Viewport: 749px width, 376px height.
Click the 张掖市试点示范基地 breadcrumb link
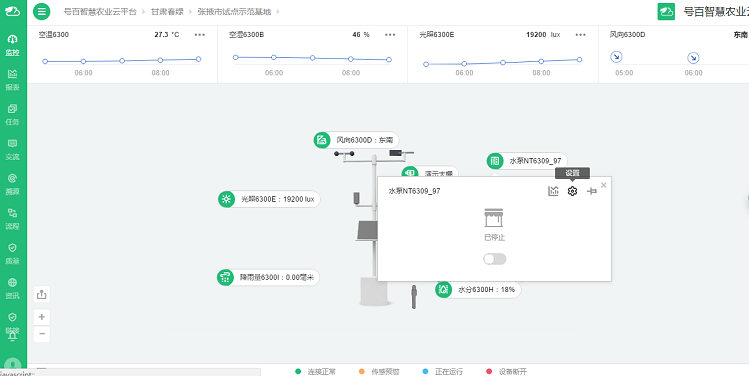point(234,11)
